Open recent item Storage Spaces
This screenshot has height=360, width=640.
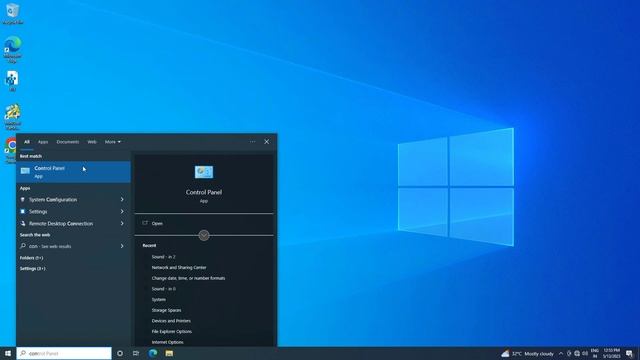click(166, 310)
